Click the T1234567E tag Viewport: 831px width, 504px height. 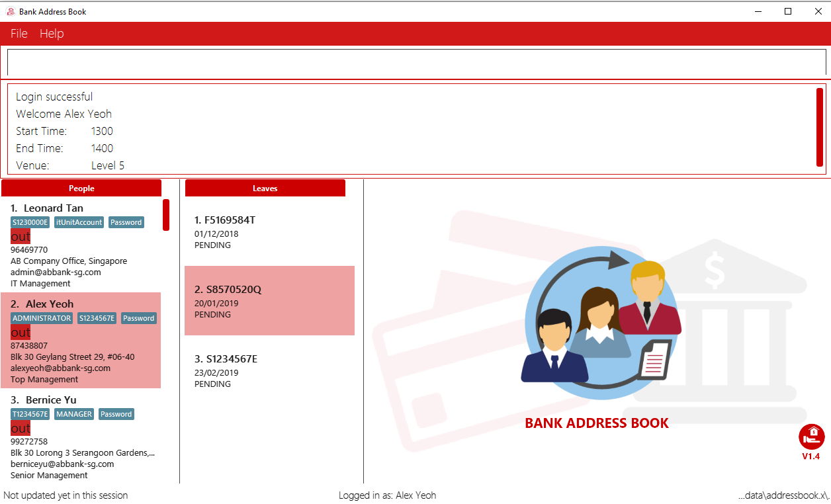pyautogui.click(x=30, y=414)
